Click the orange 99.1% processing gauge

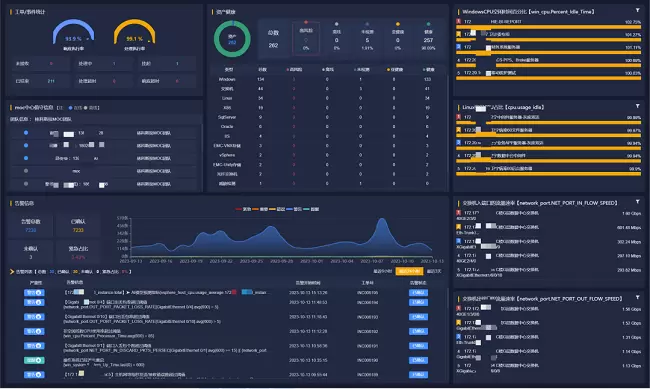coord(134,32)
